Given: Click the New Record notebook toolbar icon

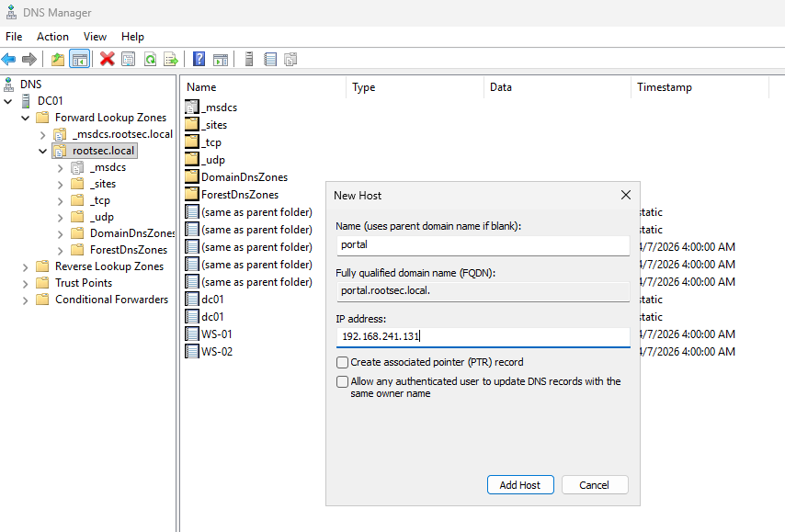Looking at the screenshot, I should point(270,59).
